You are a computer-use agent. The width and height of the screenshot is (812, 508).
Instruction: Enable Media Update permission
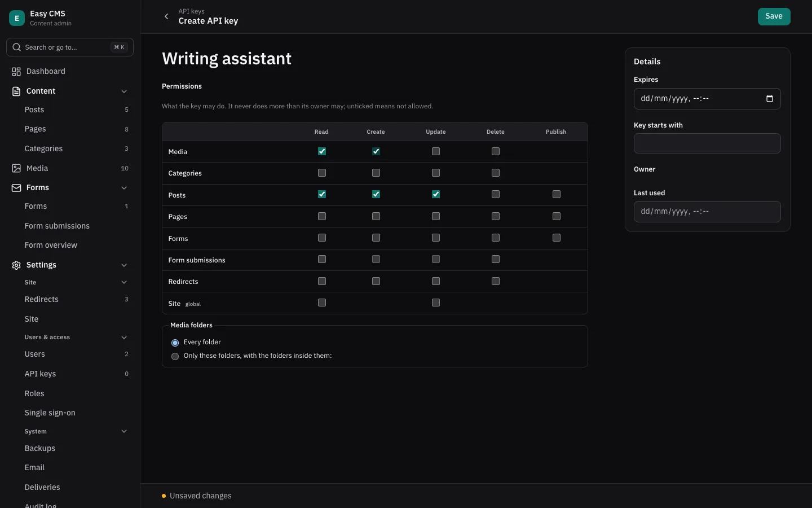pos(436,151)
